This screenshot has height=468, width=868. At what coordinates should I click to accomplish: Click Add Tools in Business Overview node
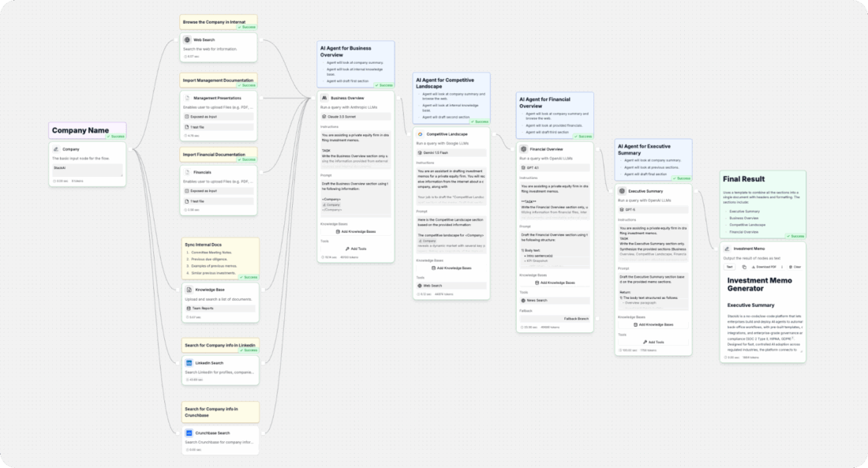click(355, 249)
